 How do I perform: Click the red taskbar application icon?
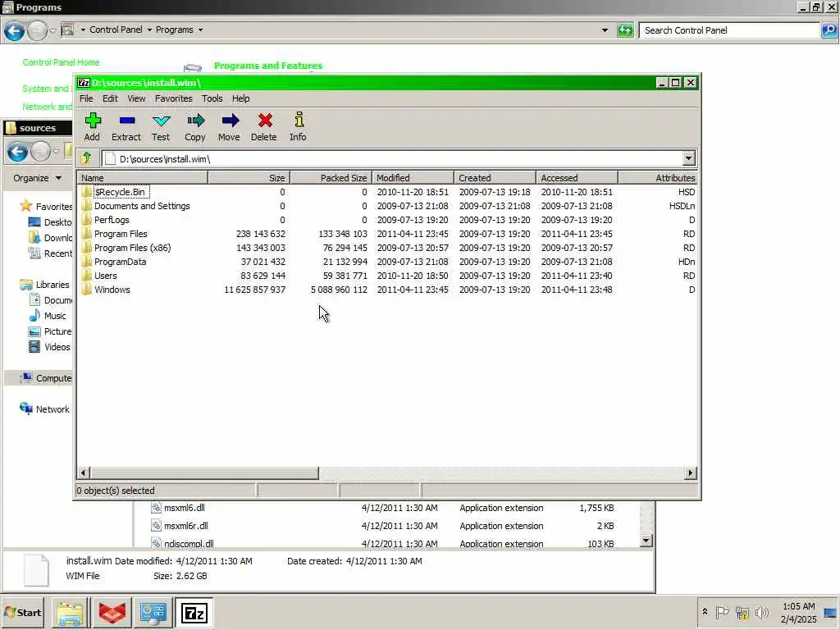click(x=112, y=613)
